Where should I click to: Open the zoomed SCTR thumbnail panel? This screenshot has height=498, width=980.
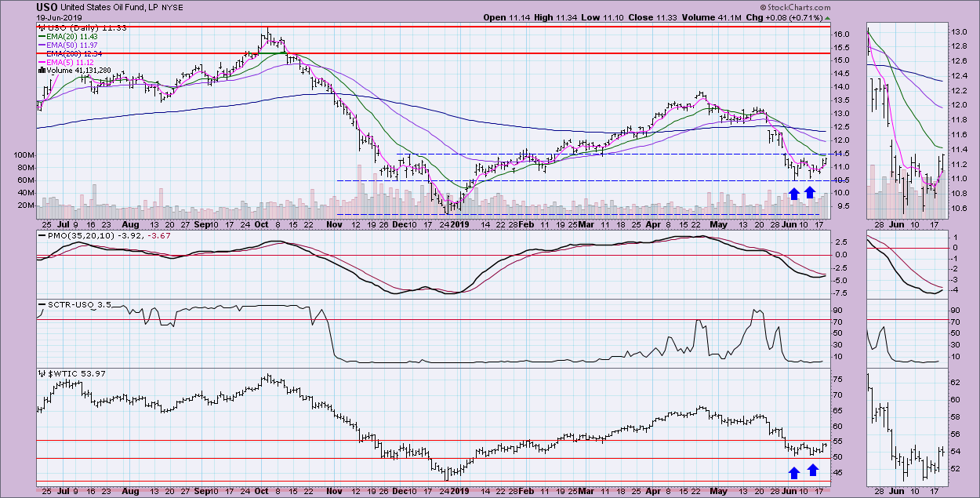(906, 332)
